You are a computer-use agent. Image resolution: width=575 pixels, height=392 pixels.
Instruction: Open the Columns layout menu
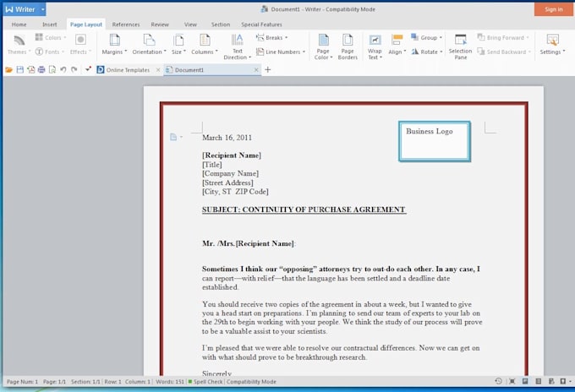coord(205,44)
